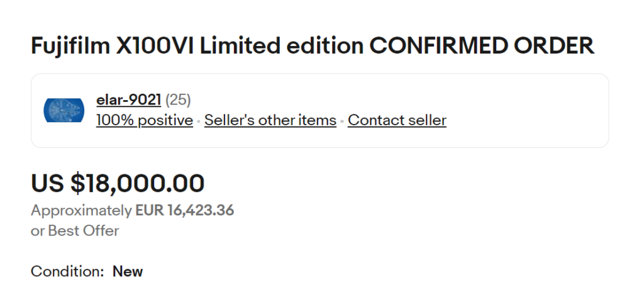
Task: Click the 'New' condition value
Action: 128,272
